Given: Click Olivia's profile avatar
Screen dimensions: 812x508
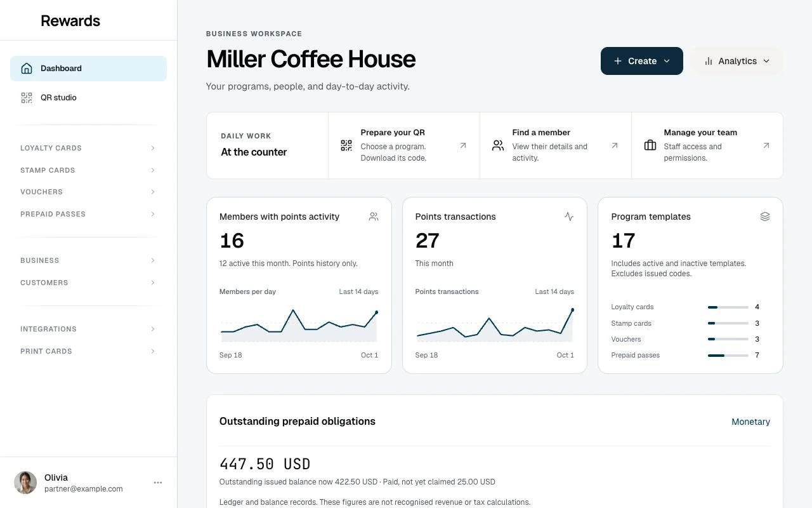Looking at the screenshot, I should 25,483.
